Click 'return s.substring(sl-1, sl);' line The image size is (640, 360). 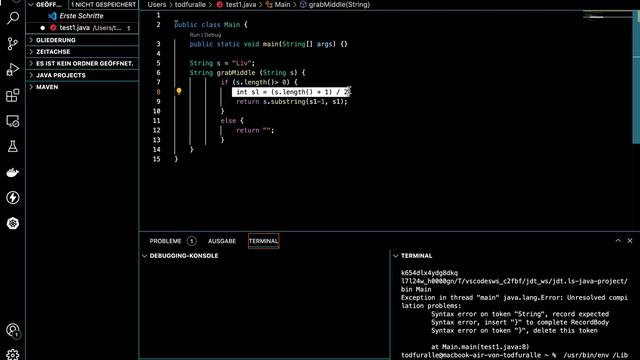click(x=292, y=102)
